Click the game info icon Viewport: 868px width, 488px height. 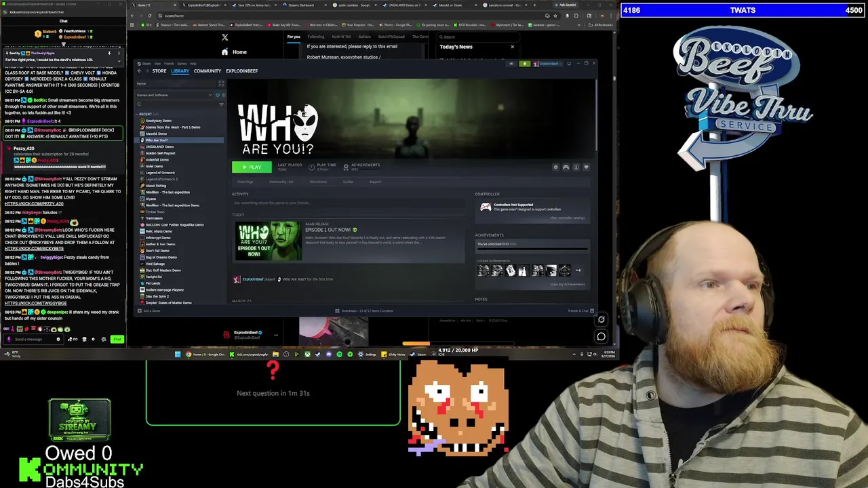pos(576,167)
